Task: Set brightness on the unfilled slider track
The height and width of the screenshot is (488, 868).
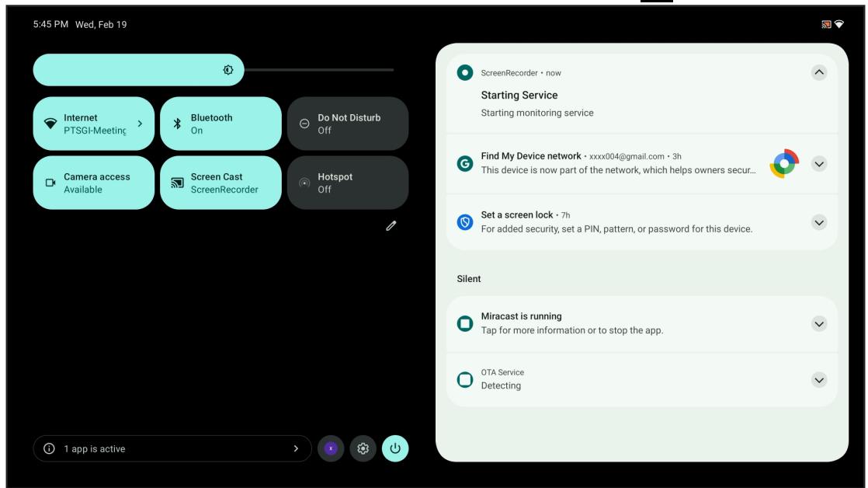Action: point(319,70)
